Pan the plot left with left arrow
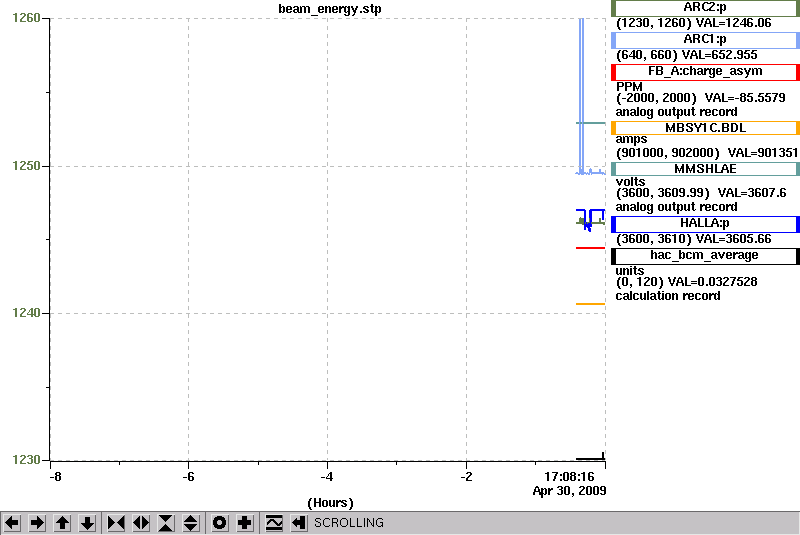Image resolution: width=800 pixels, height=535 pixels. [12, 523]
